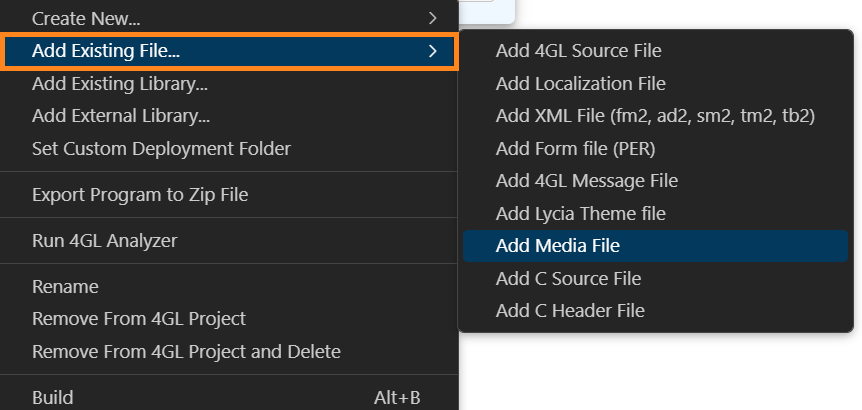Click the highlighted Add Media File

558,246
